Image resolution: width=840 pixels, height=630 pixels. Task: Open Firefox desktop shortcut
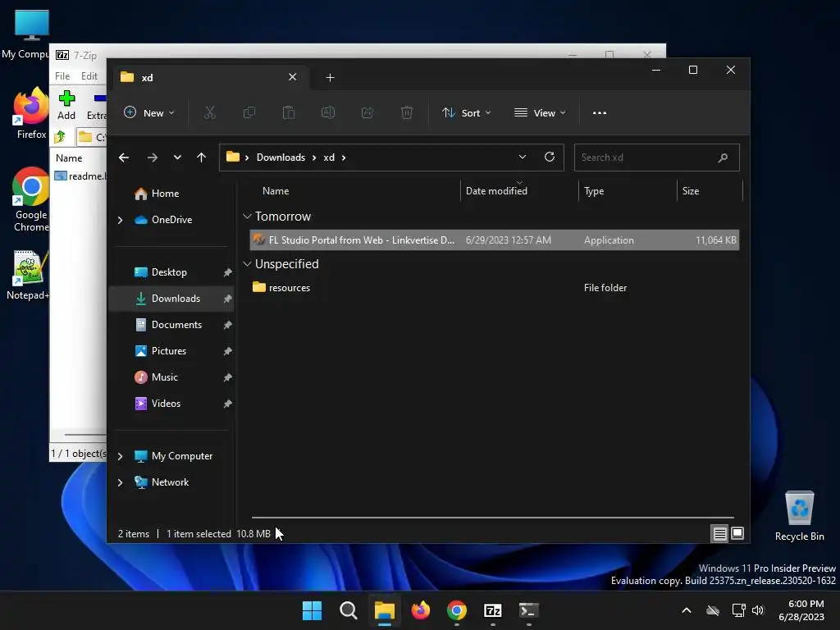click(31, 113)
